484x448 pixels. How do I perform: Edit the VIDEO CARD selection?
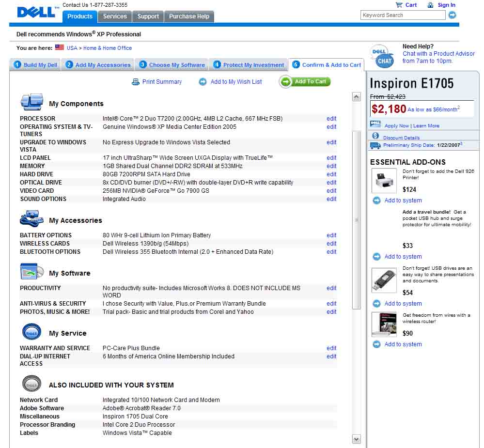(x=331, y=191)
